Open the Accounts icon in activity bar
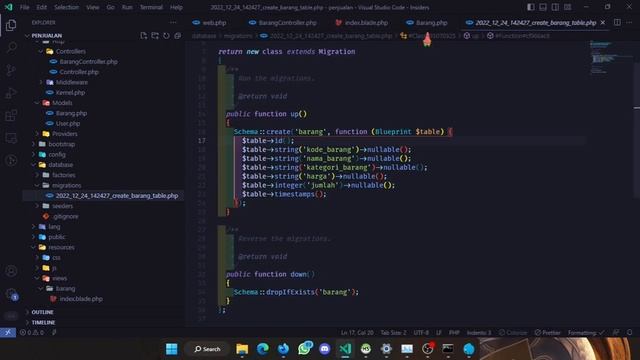Screen dimensions: 640x360 pyautogui.click(x=11, y=271)
